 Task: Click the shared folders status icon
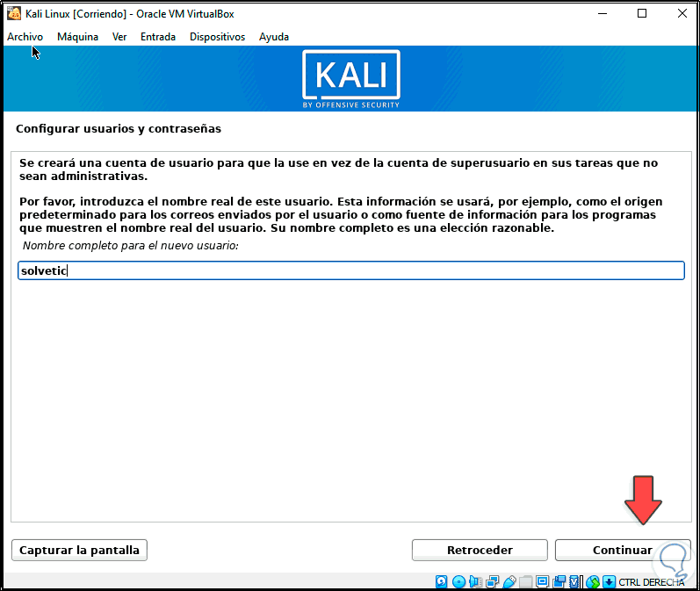(x=525, y=581)
